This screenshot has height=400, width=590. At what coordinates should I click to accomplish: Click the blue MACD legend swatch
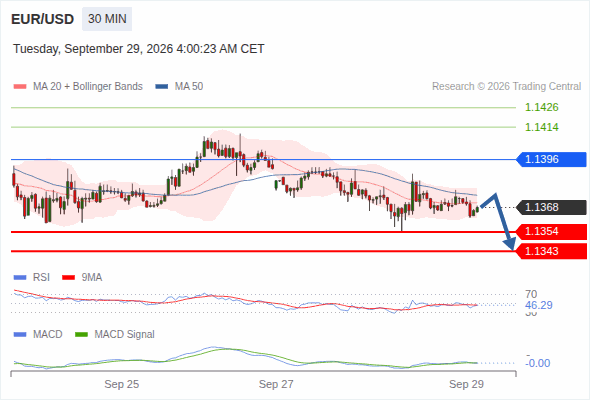tap(20, 335)
